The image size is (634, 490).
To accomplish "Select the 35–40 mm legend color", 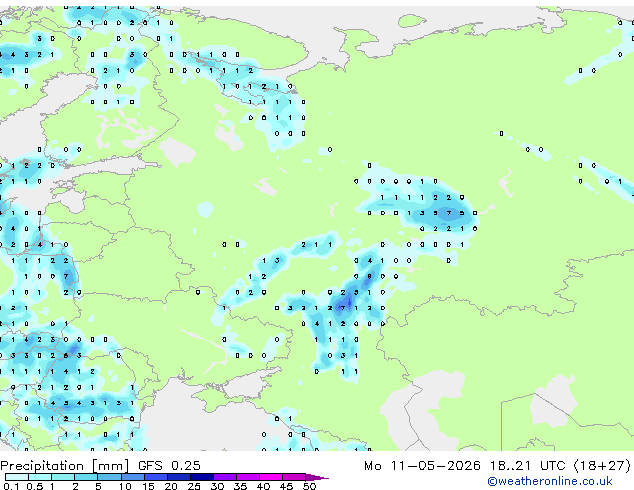I will tap(248, 477).
